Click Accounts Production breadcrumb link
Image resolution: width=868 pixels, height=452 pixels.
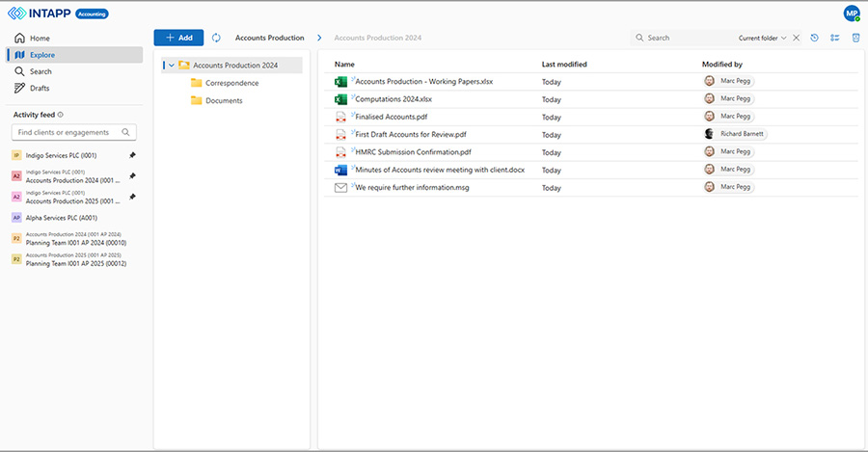tap(269, 38)
